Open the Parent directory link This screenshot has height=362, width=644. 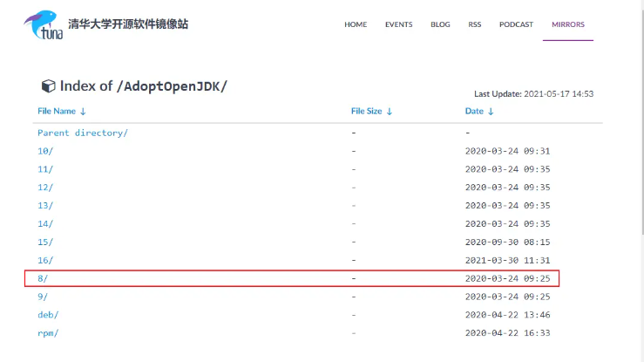click(x=83, y=133)
